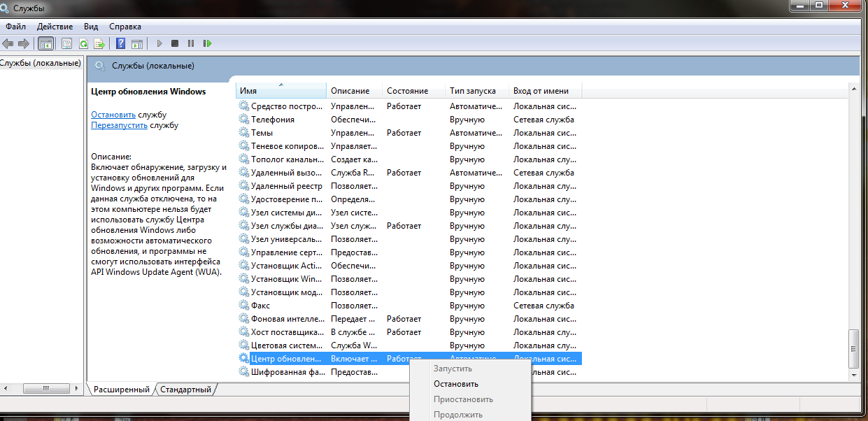The image size is (868, 421).
Task: Click the gear icon of Управление серт... service
Action: (x=244, y=252)
